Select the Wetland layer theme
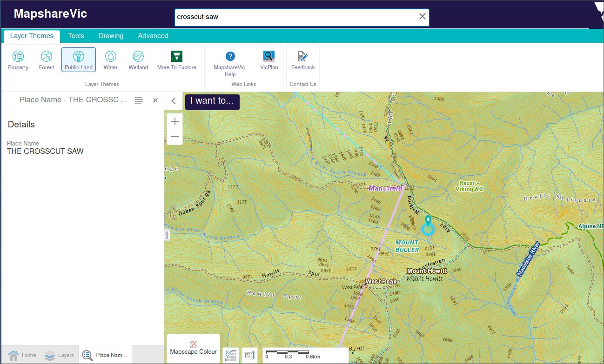The width and height of the screenshot is (604, 364). coord(138,60)
